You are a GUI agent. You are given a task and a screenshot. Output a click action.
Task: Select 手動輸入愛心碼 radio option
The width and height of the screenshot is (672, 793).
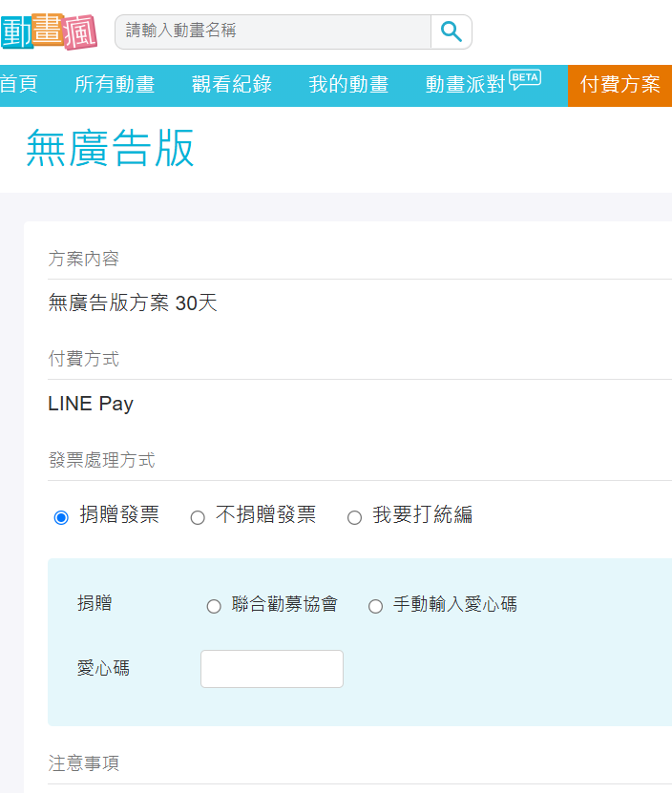click(x=375, y=606)
